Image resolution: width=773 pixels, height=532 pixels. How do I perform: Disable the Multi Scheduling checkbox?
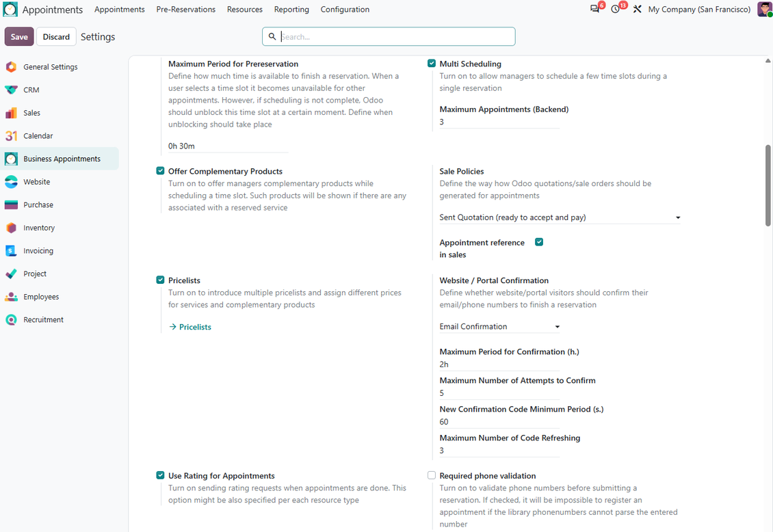[432, 64]
